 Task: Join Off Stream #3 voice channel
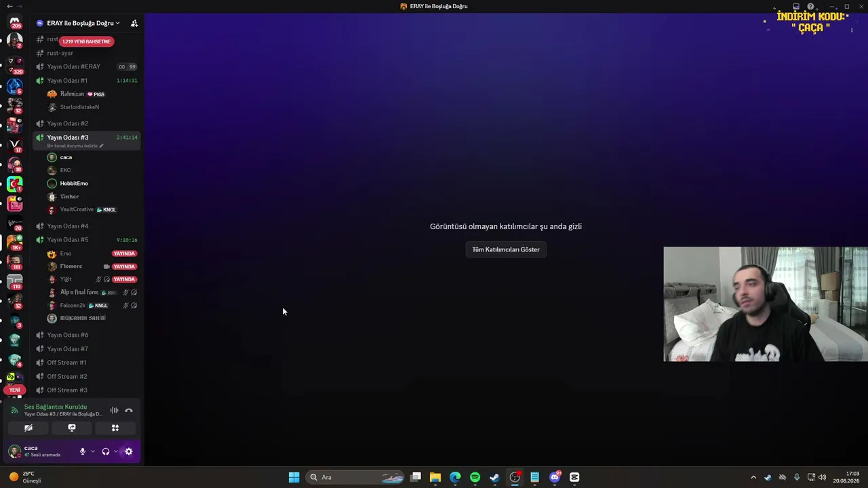click(87, 390)
